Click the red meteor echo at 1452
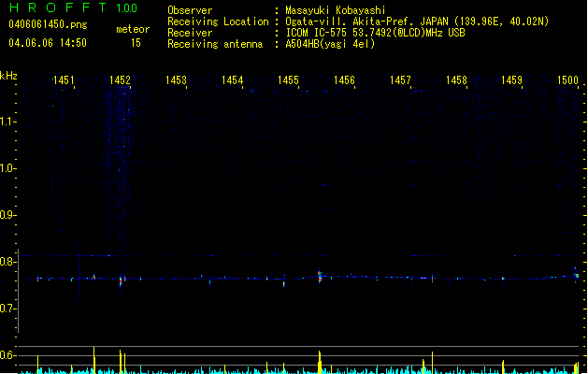Screen dimensions: 588x374 121,281
